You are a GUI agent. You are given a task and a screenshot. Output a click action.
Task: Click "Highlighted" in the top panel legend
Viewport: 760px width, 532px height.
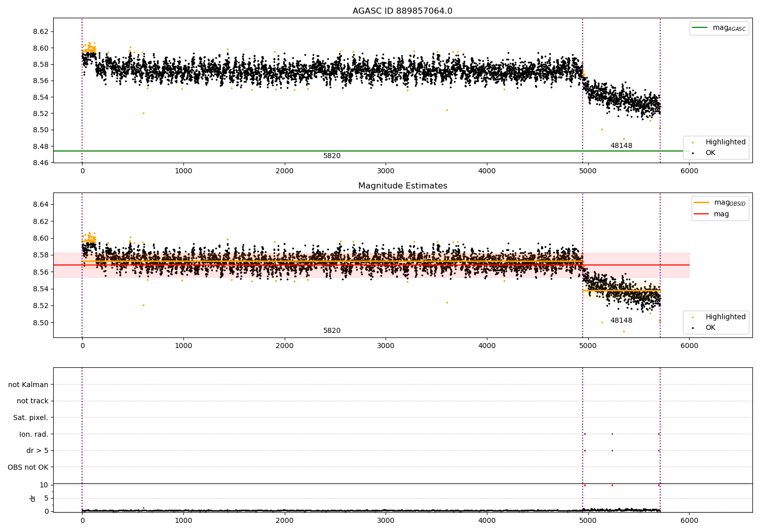[x=726, y=142]
